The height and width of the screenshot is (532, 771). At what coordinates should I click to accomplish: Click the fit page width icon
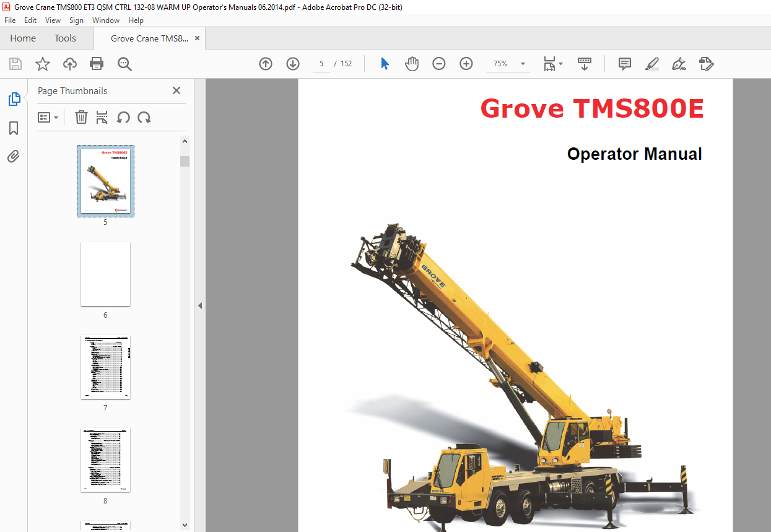coord(549,64)
